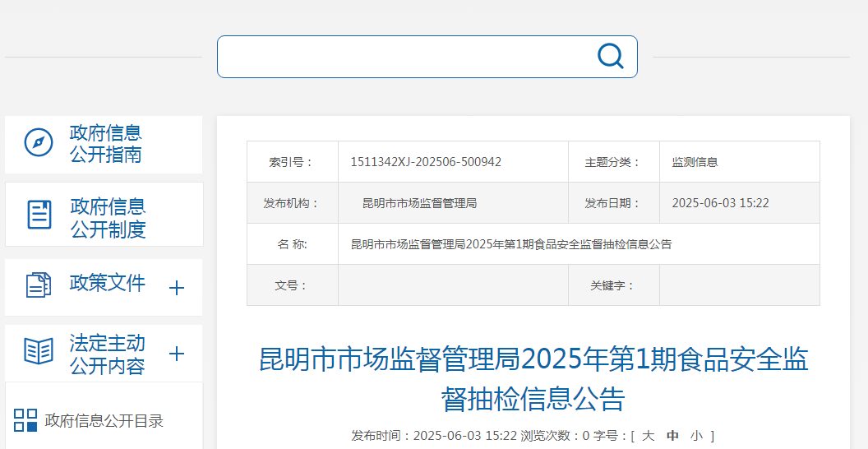Click the grid icon beside 政府信息公开目录
This screenshot has width=868, height=449.
[25, 420]
